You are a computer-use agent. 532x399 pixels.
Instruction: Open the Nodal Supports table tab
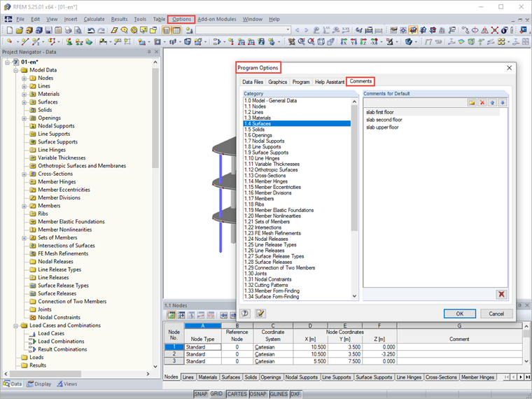pyautogui.click(x=301, y=377)
